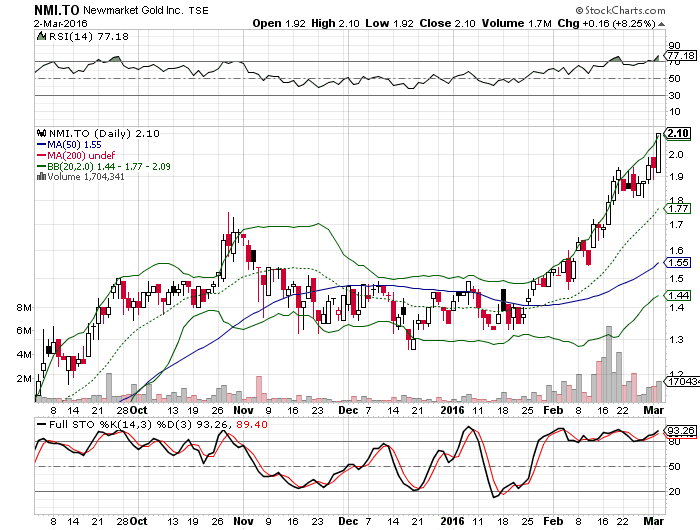This screenshot has height=530, width=700.
Task: Click the 20 label on the stochastic axis
Action: tap(675, 492)
